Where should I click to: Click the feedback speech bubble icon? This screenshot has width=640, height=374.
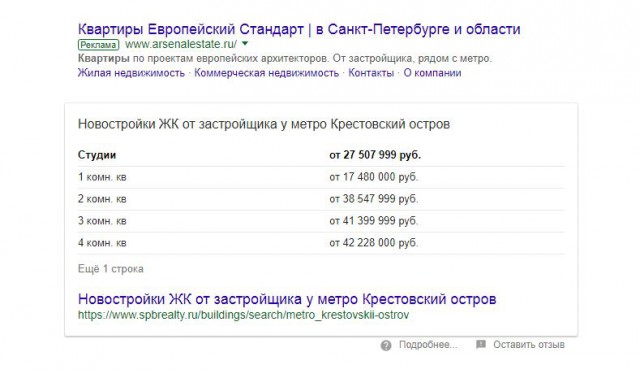pyautogui.click(x=481, y=345)
